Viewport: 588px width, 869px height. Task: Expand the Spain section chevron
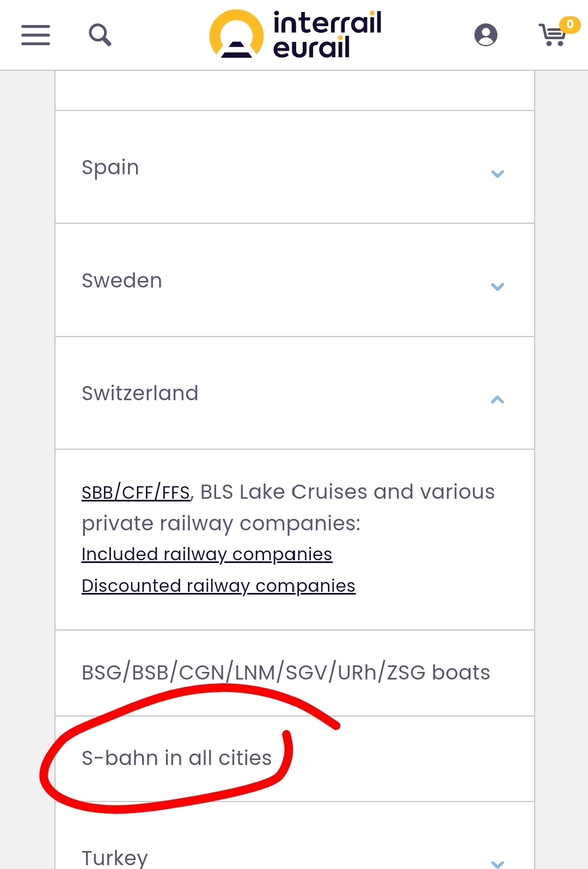(498, 174)
